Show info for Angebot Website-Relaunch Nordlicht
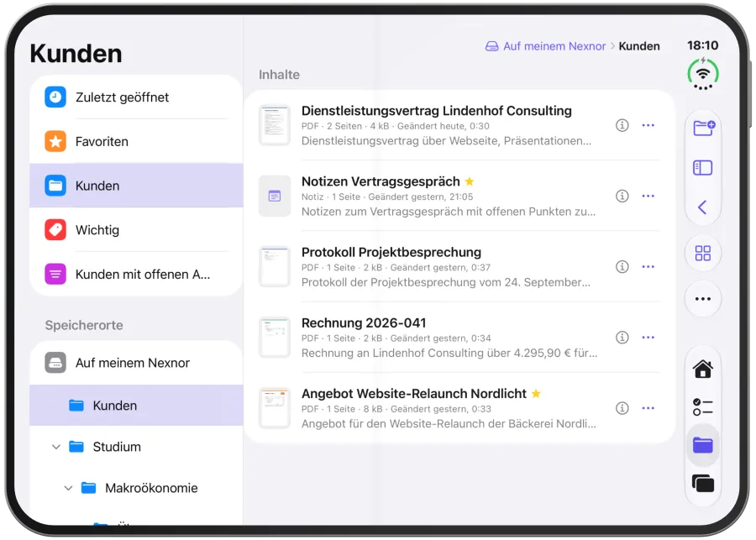The height and width of the screenshot is (540, 756). click(622, 408)
